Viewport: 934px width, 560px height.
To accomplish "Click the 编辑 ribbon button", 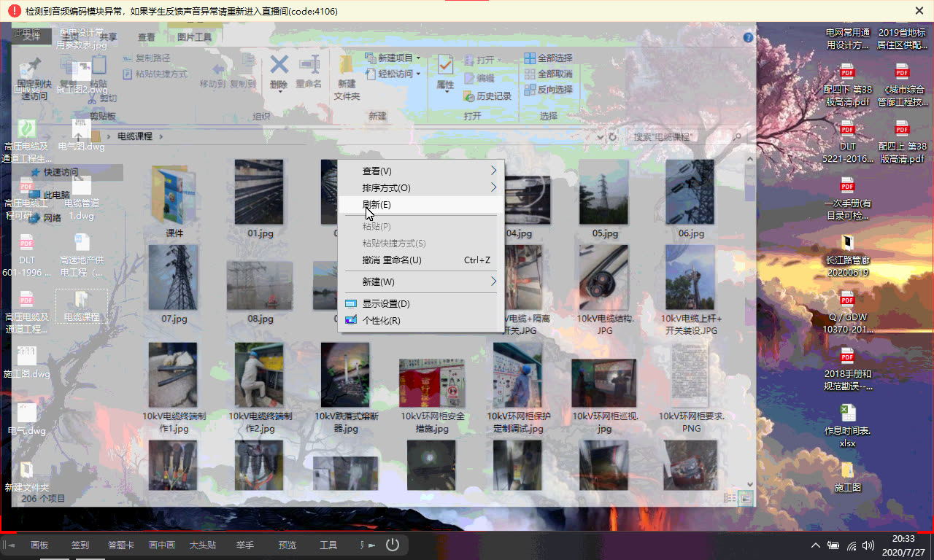I will coord(479,78).
